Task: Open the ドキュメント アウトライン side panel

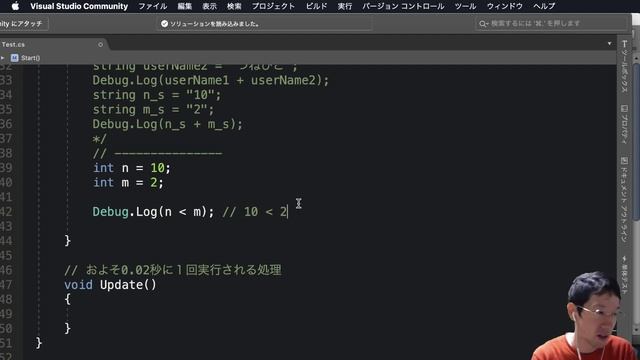Action: 624,200
